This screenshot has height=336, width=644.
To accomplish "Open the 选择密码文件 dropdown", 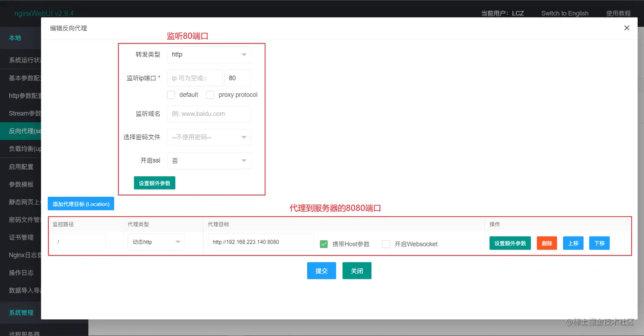I will (209, 137).
